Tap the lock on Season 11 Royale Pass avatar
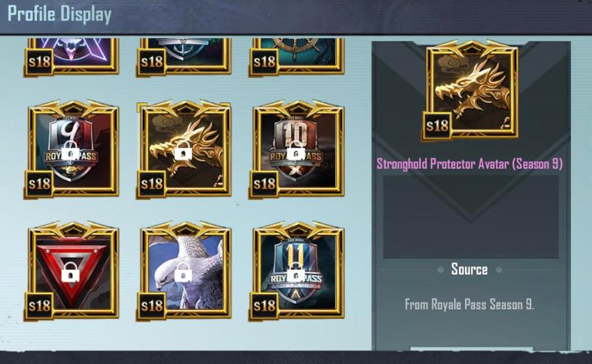592x364 pixels. [x=296, y=273]
